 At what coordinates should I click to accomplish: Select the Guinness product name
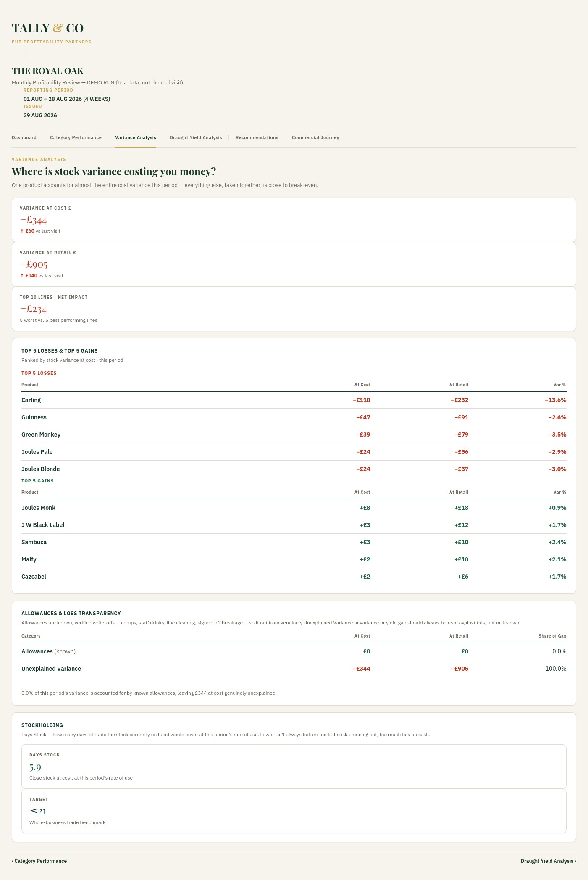pos(34,417)
